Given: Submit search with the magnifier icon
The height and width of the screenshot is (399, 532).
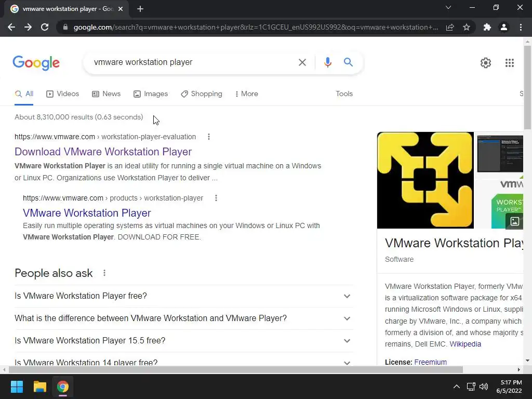Looking at the screenshot, I should (348, 62).
